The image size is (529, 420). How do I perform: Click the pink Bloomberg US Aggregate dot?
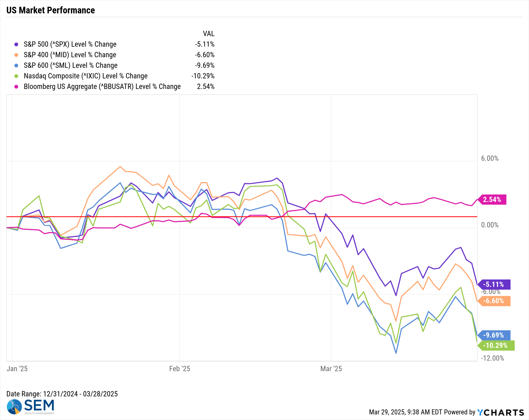(16, 87)
